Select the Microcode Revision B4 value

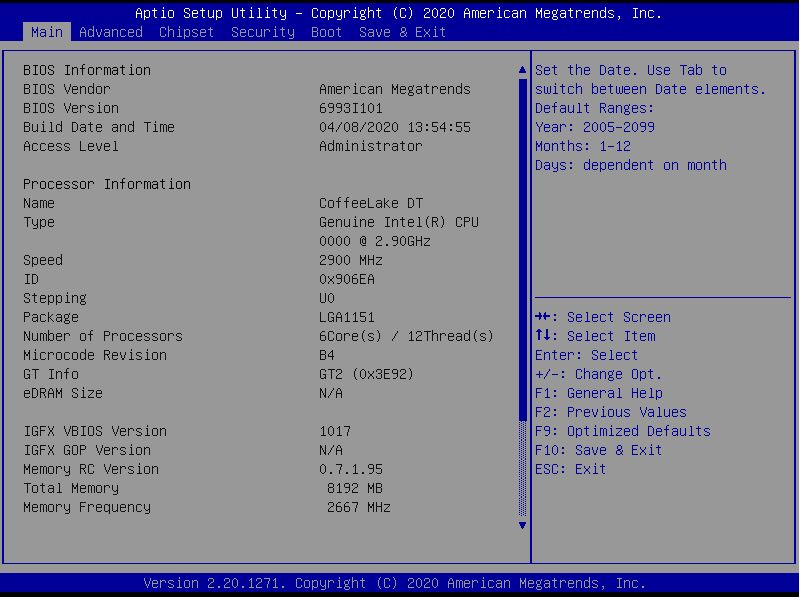[x=327, y=355]
